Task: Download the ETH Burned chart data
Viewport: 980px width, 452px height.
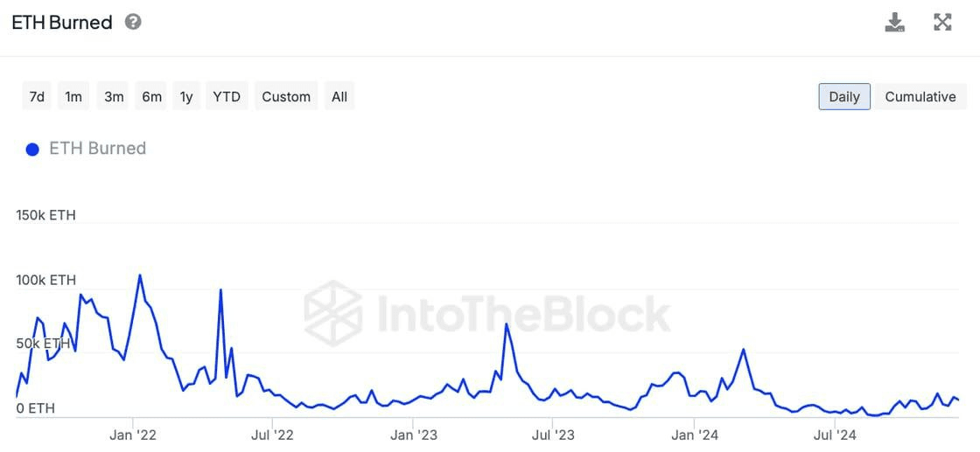Action: tap(894, 23)
